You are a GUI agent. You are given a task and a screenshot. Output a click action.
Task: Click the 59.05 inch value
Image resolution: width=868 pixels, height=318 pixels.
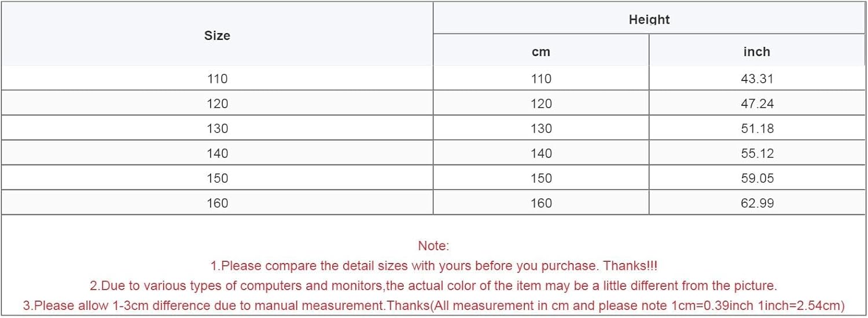click(x=757, y=178)
